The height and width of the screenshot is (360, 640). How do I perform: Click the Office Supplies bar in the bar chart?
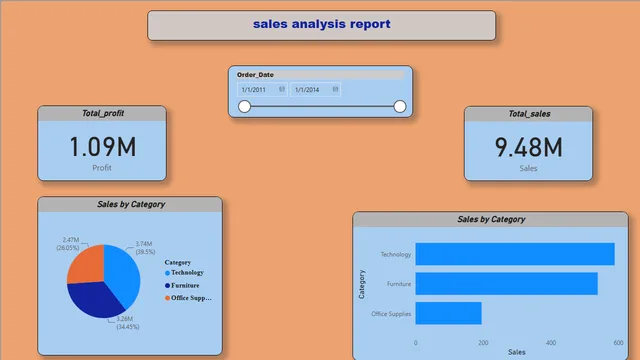(x=449, y=313)
